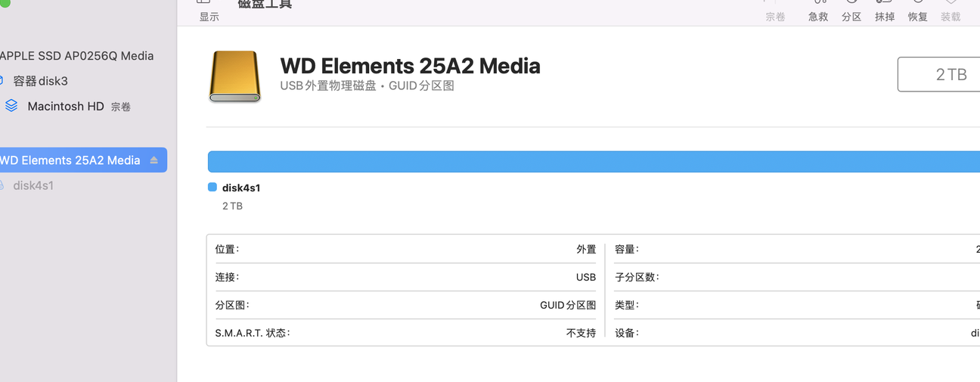Viewport: 980px width, 382px height.
Task: Click the disk4s1 label under the bar
Action: tap(241, 188)
